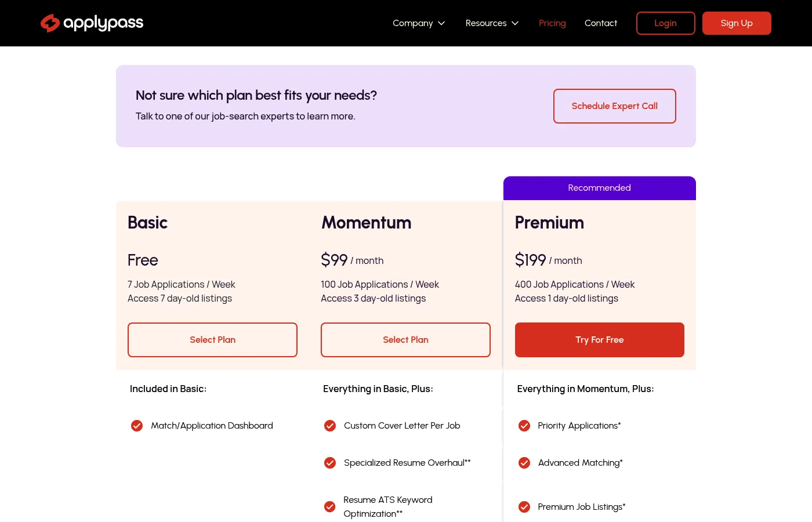Screen dimensions: 812x522
Task: Open the Pricing page link
Action: click(552, 23)
